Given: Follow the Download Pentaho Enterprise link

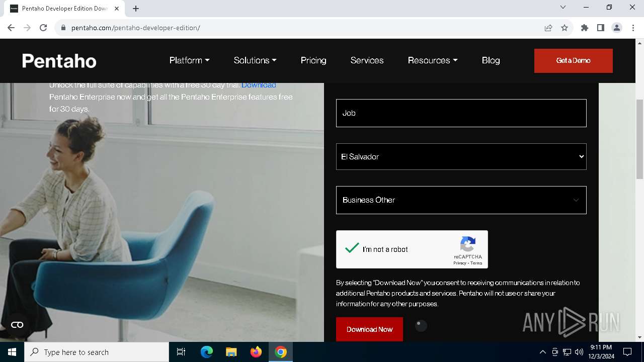Looking at the screenshot, I should 259,85.
